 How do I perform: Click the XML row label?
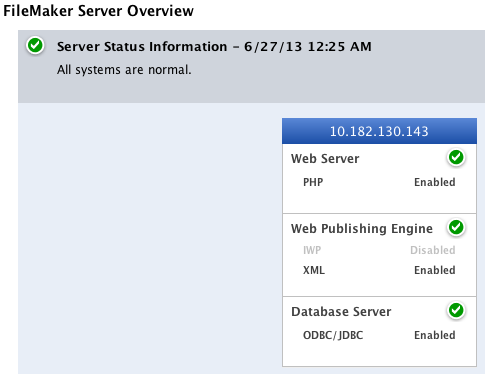click(x=314, y=270)
